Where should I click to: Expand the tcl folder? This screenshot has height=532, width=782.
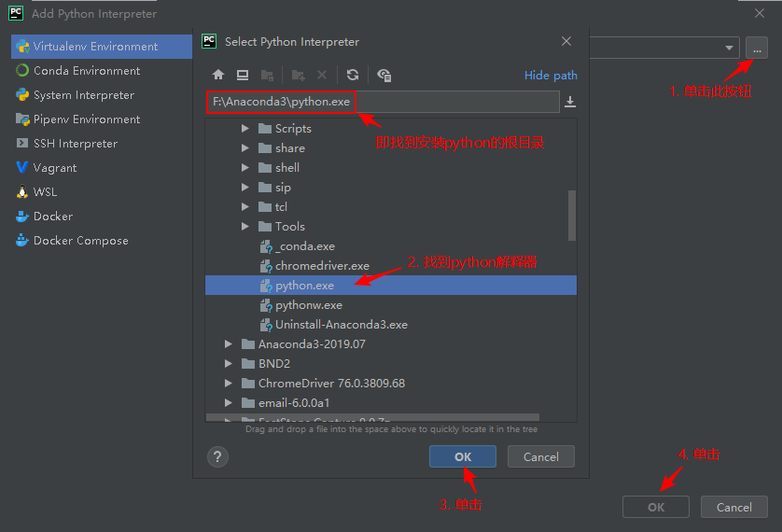[x=244, y=207]
